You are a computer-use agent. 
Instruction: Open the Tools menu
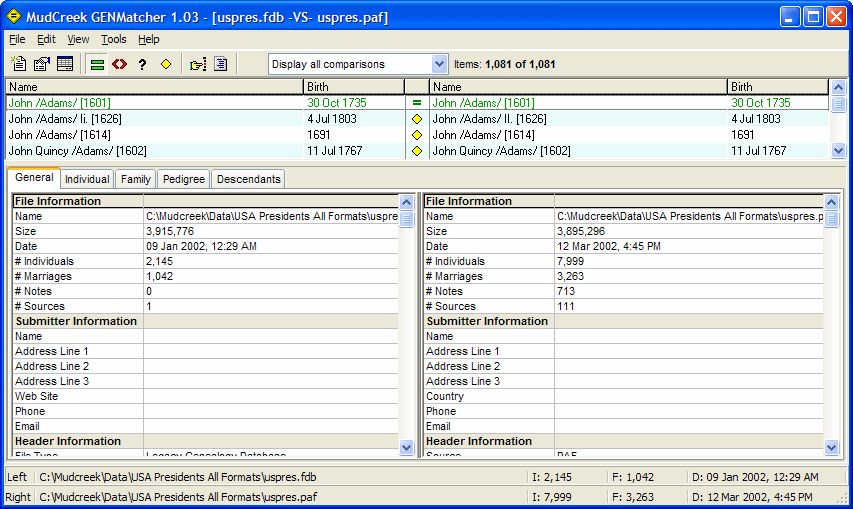pyautogui.click(x=114, y=39)
